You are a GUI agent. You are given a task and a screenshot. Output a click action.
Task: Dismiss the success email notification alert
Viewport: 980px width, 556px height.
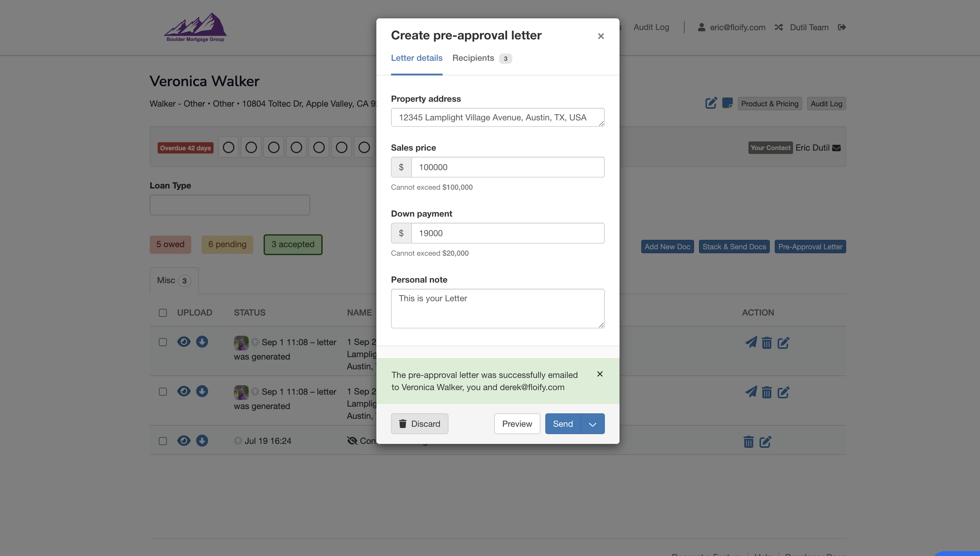600,374
